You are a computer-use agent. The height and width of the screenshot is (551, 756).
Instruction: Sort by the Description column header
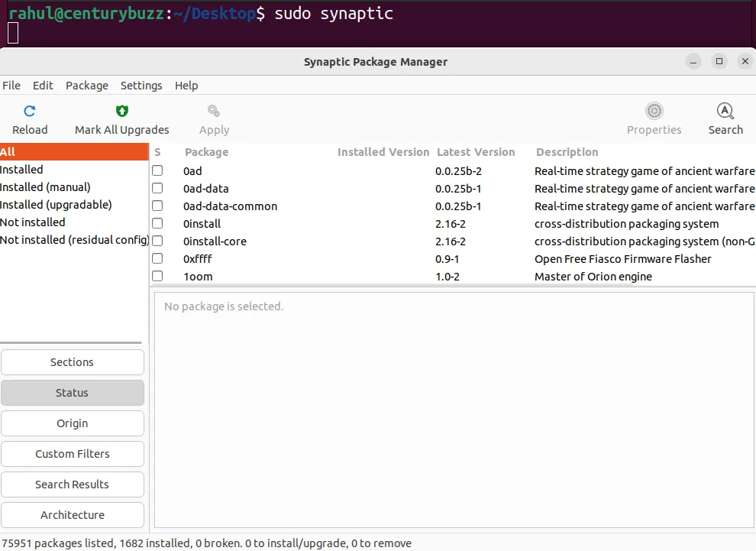(x=567, y=152)
